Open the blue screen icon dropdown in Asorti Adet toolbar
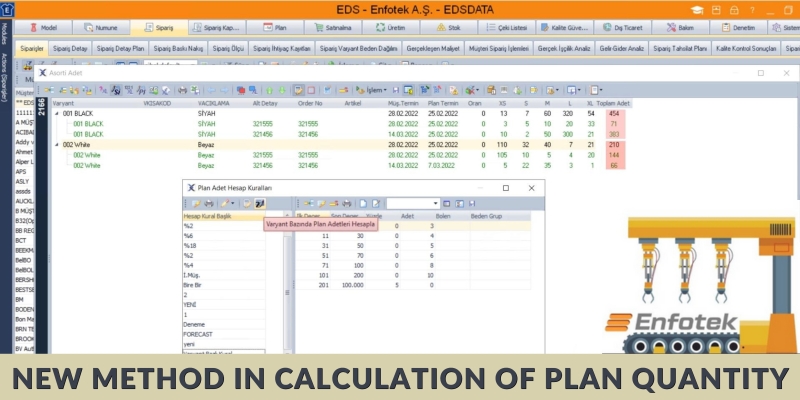800x400 pixels. (579, 90)
